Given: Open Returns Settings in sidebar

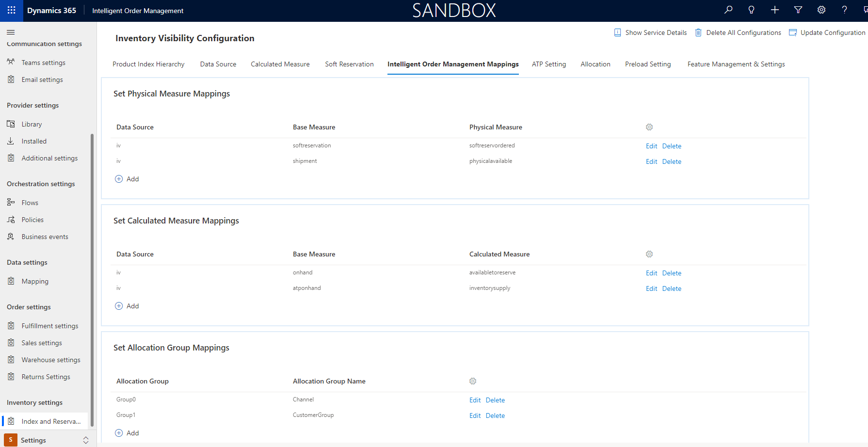Looking at the screenshot, I should [x=46, y=377].
